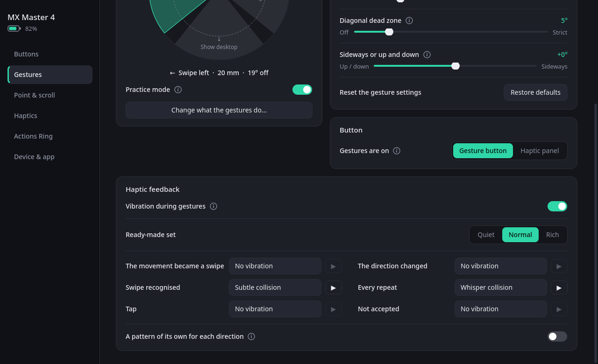Screen dimensions: 598x364
Task: Click info icon beside Diagonal dead zone
Action: pyautogui.click(x=409, y=21)
